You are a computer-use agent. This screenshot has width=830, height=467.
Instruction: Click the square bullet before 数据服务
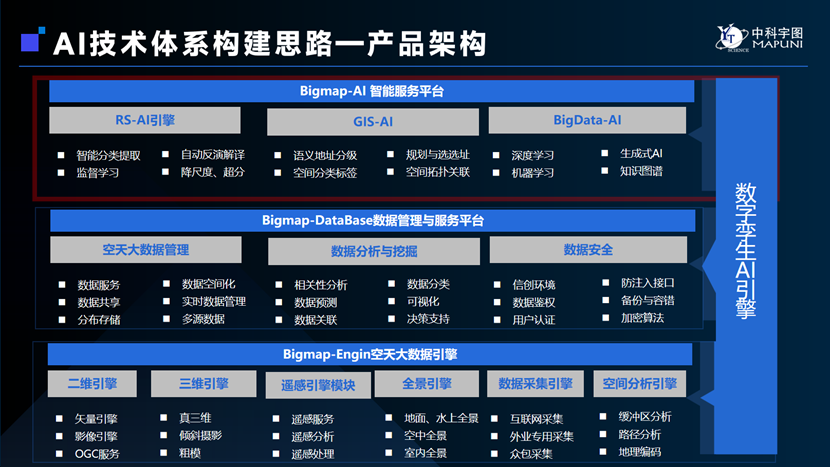[61, 285]
